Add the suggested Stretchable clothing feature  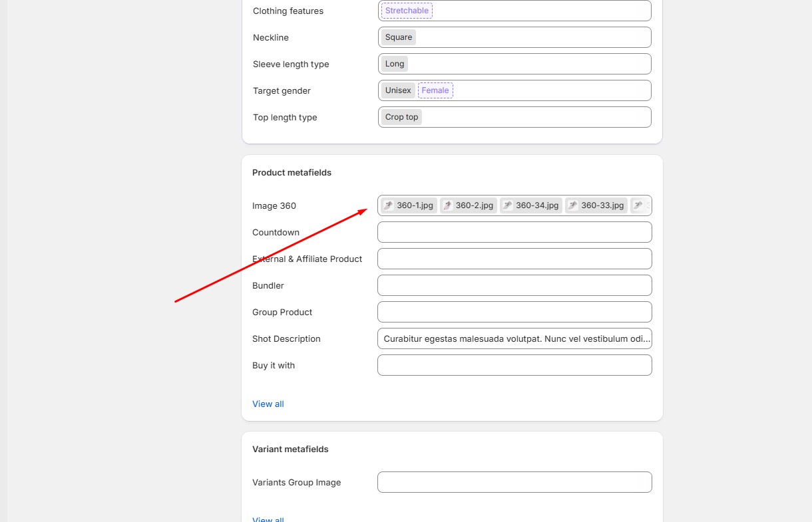407,11
